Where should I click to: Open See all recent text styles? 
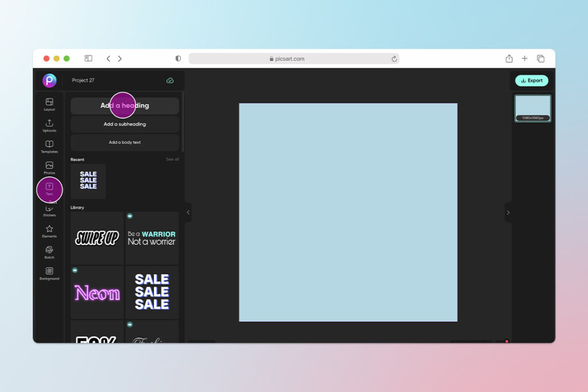coord(172,159)
